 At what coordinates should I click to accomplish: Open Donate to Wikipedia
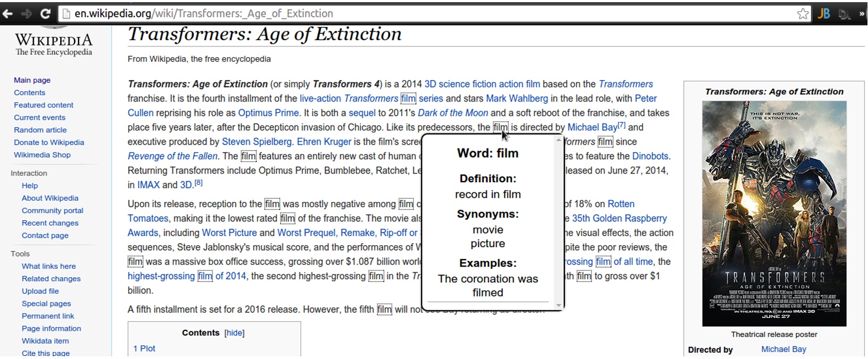[x=49, y=143]
